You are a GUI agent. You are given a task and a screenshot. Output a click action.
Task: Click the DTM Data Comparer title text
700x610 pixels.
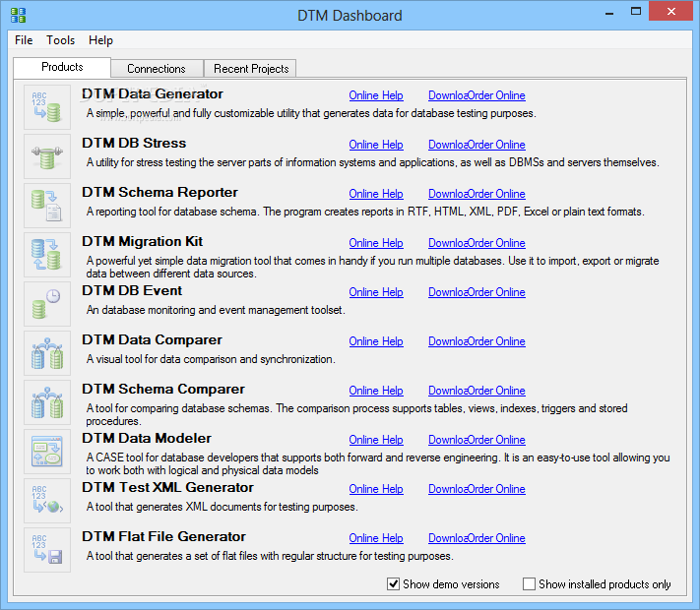click(x=152, y=339)
